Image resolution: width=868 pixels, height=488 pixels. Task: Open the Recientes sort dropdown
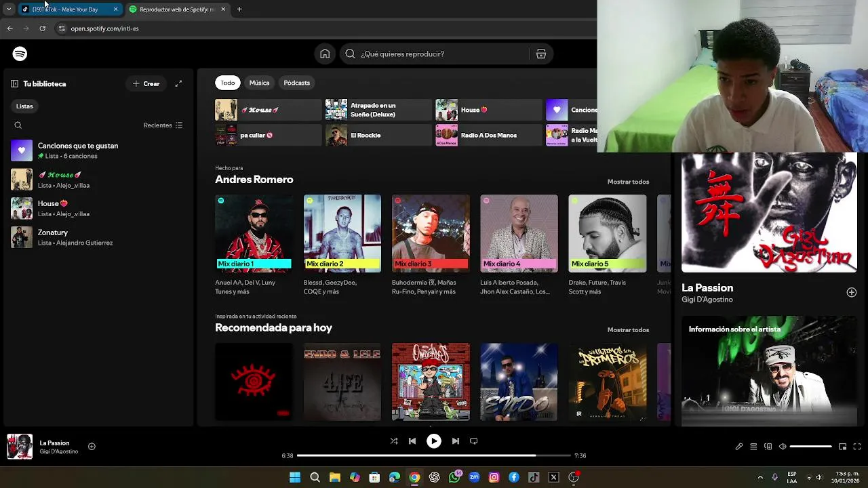163,125
